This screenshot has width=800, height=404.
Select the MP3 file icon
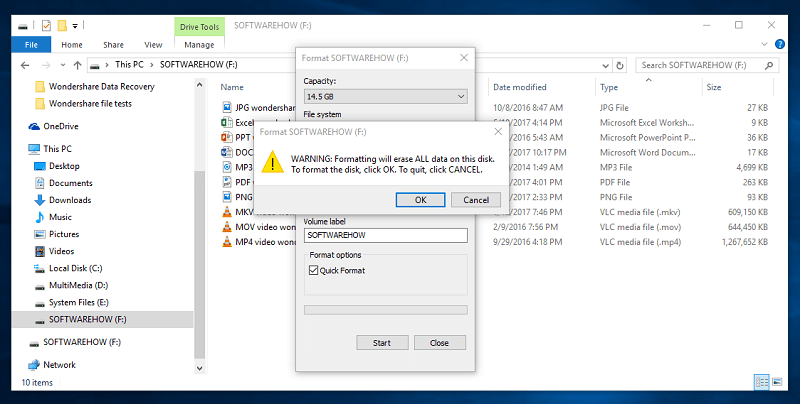[227, 167]
